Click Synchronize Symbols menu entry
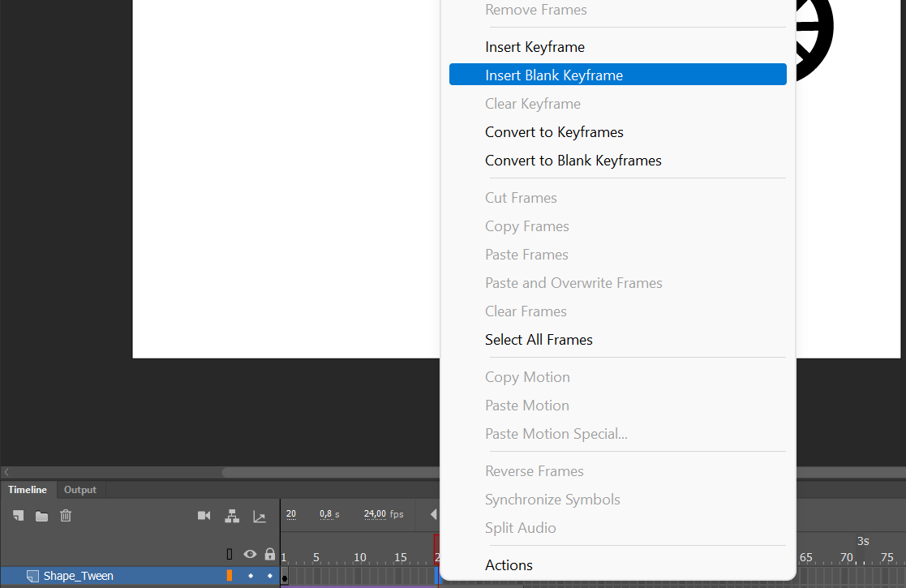This screenshot has height=588, width=906. 618,500
